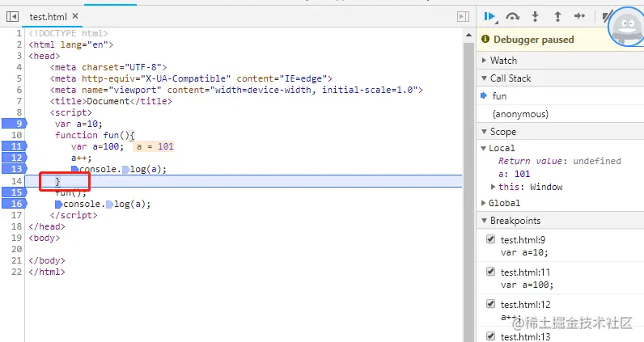The height and width of the screenshot is (342, 644).
Task: Click the </script> closing tag line
Action: click(74, 215)
